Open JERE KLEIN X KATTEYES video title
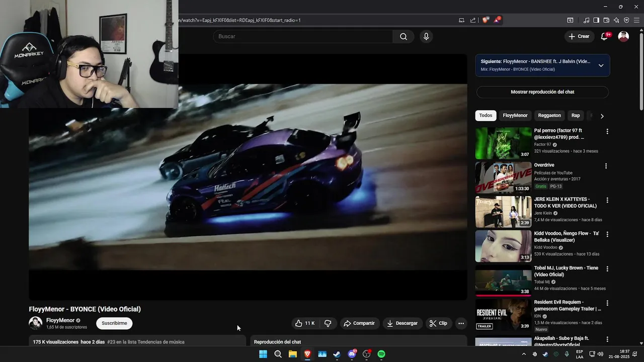The image size is (644, 362). coord(566,203)
